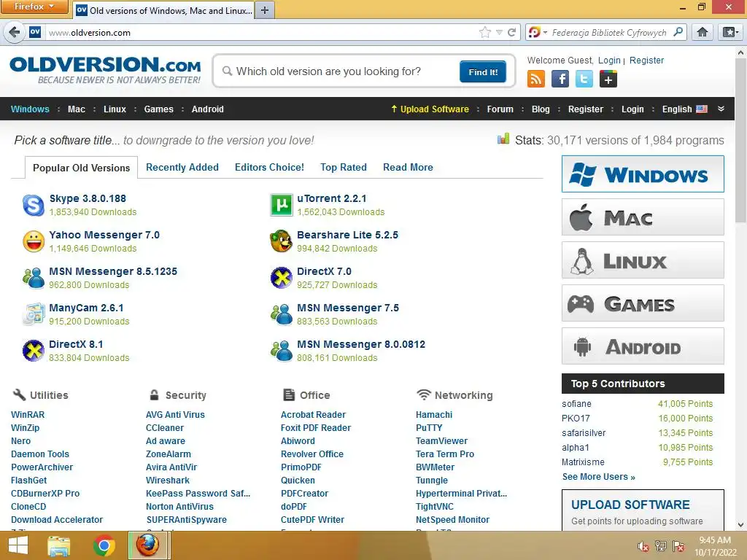747x560 pixels.
Task: Click the Skype 3.8.0.188 icon
Action: point(34,205)
